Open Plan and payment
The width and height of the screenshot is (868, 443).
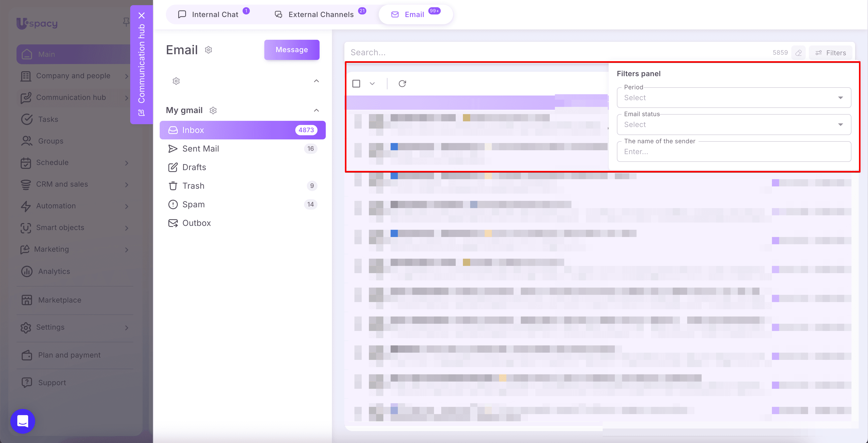[x=69, y=355]
